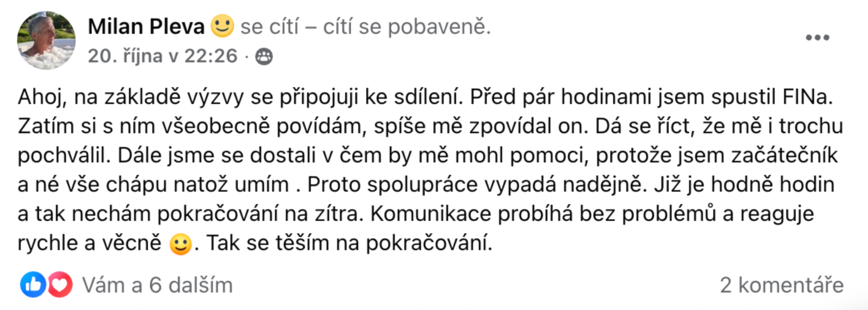Click the red Love heart reaction icon

(x=60, y=284)
